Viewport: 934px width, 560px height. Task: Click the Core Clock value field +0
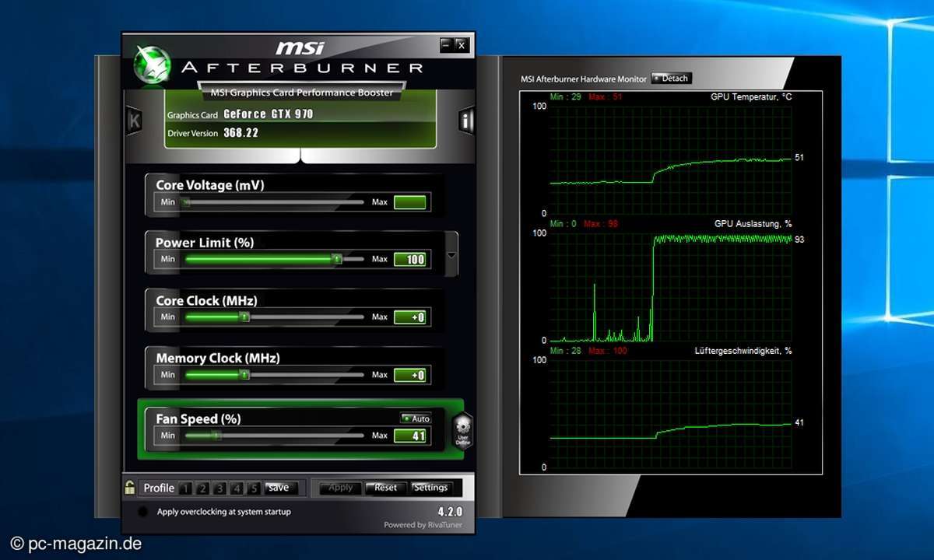(410, 317)
